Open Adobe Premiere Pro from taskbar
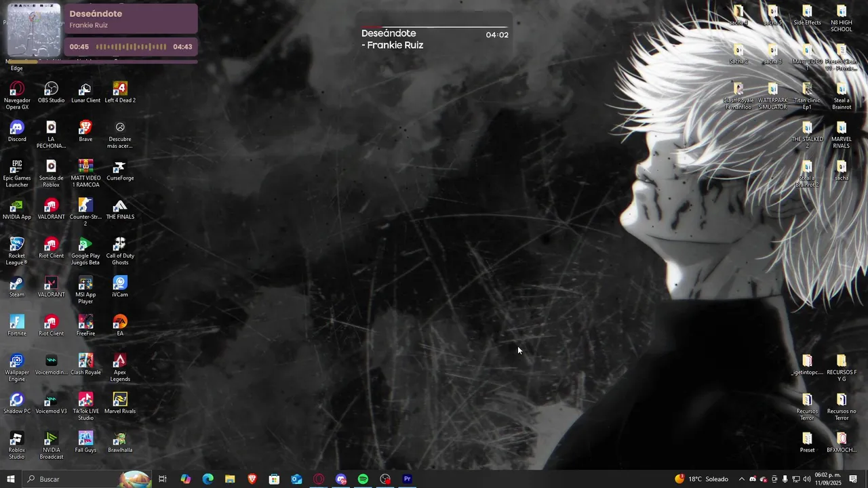Screen dimensions: 868x488 coord(408,479)
